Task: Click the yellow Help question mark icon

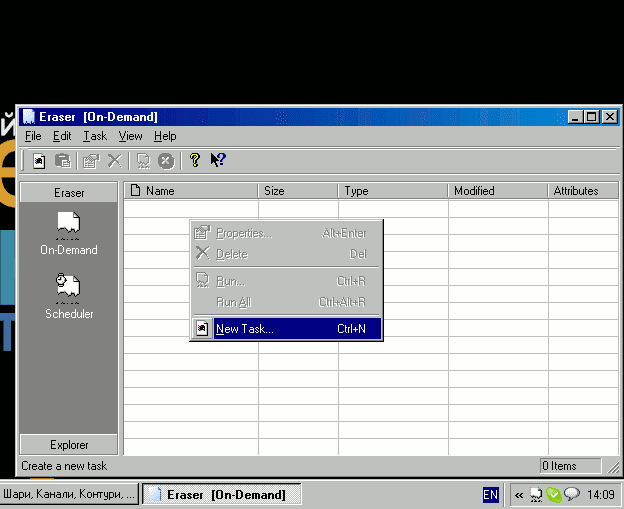Action: coord(195,160)
